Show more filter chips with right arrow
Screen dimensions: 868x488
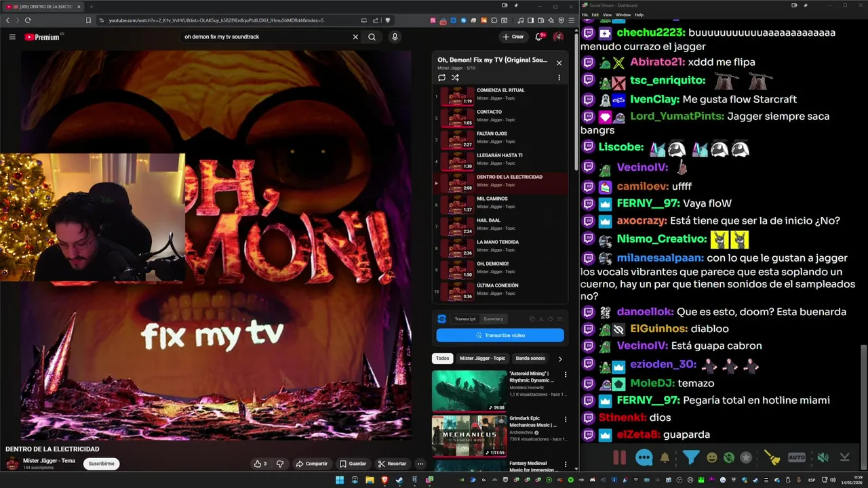560,359
